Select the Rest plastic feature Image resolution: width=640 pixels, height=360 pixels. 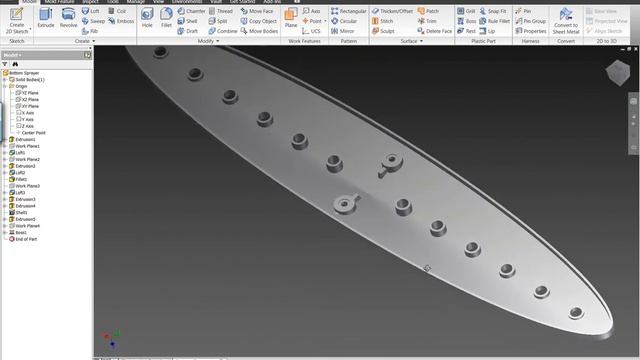tap(466, 31)
